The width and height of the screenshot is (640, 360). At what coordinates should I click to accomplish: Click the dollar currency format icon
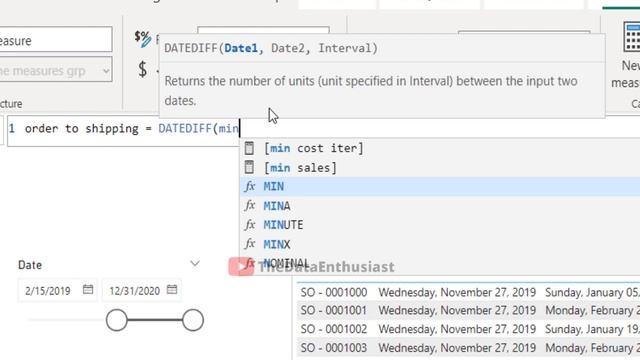[x=142, y=69]
